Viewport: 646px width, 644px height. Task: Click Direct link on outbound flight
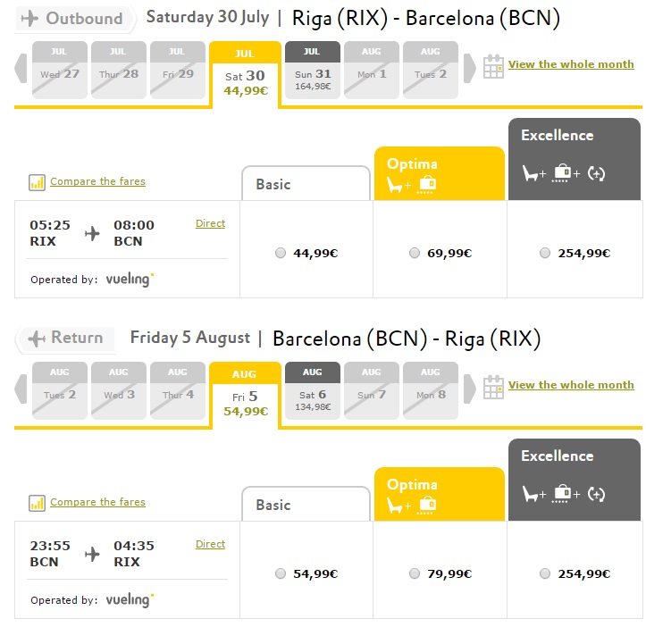tap(210, 223)
